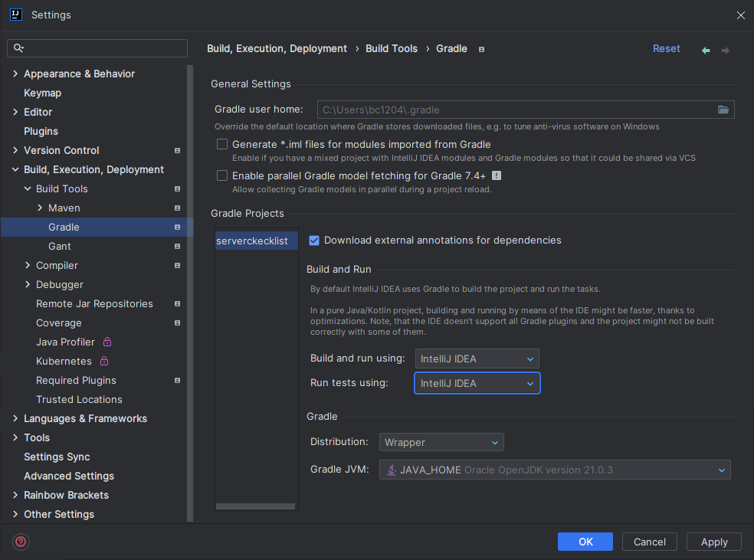Expand Appearance & Behavior section
This screenshot has width=754, height=560.
(x=15, y=74)
